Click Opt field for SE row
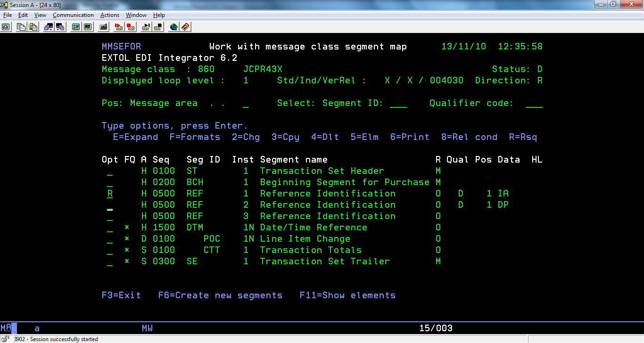Image resolution: width=644 pixels, height=343 pixels. tap(110, 261)
